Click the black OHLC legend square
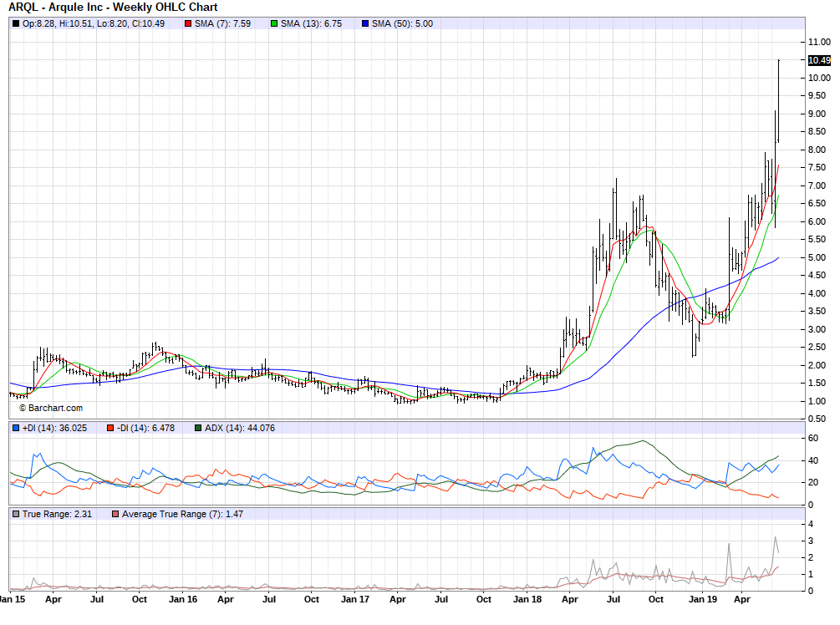This screenshot has height=625, width=840. point(16,23)
